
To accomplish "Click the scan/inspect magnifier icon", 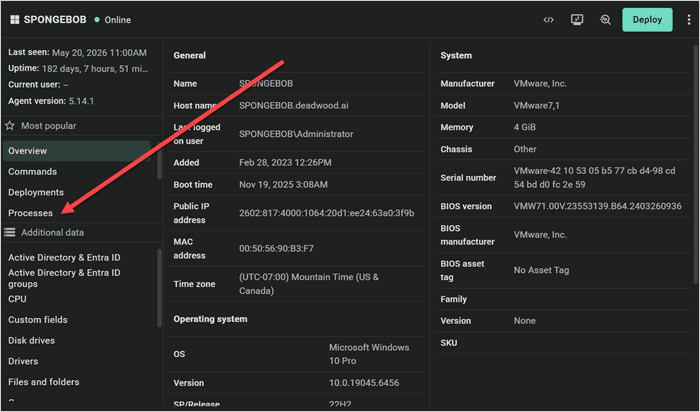I will point(605,20).
